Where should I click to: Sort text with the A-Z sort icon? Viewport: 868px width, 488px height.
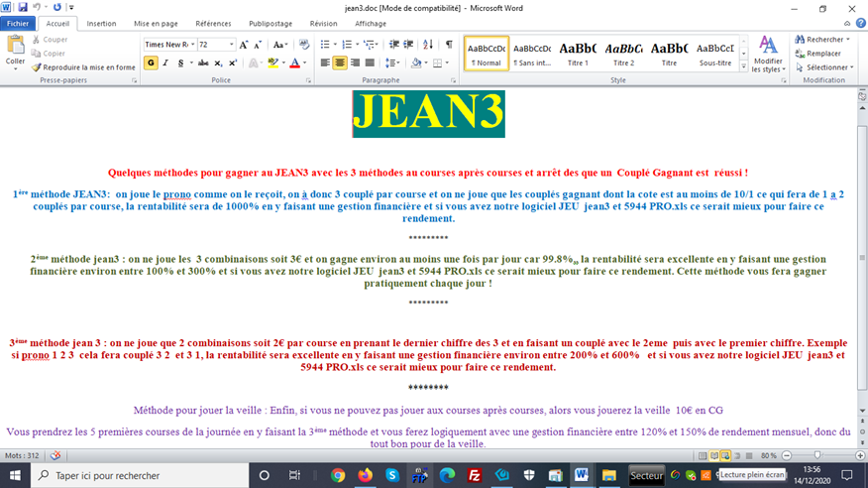pyautogui.click(x=428, y=45)
